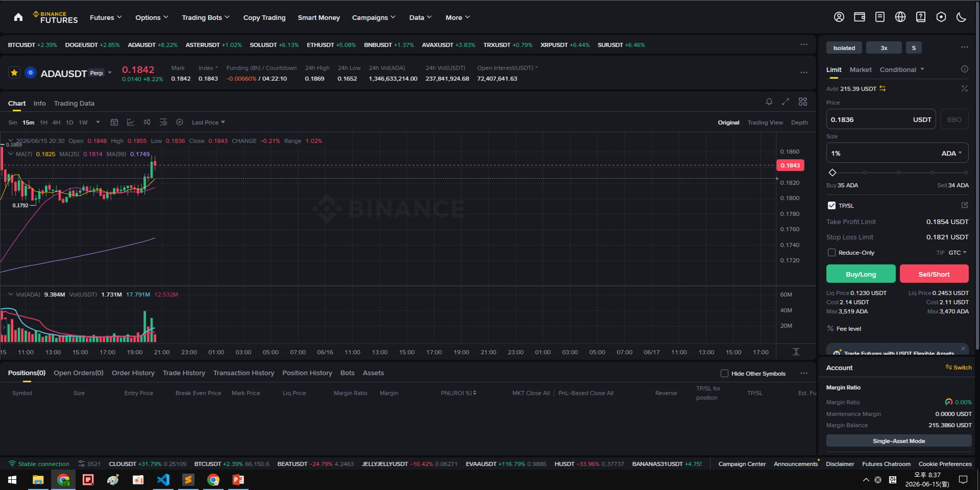The image size is (980, 490).
Task: Open the order type info icon
Action: [964, 69]
